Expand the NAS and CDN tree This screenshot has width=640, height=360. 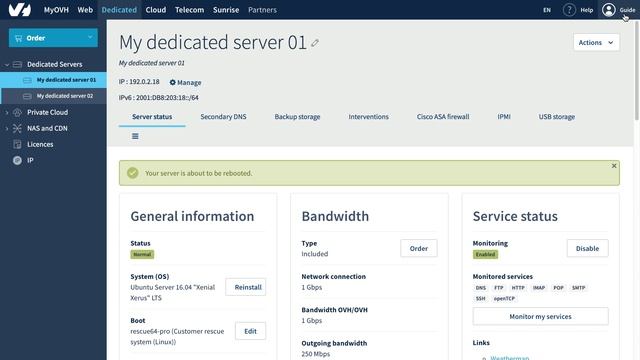[x=7, y=128]
